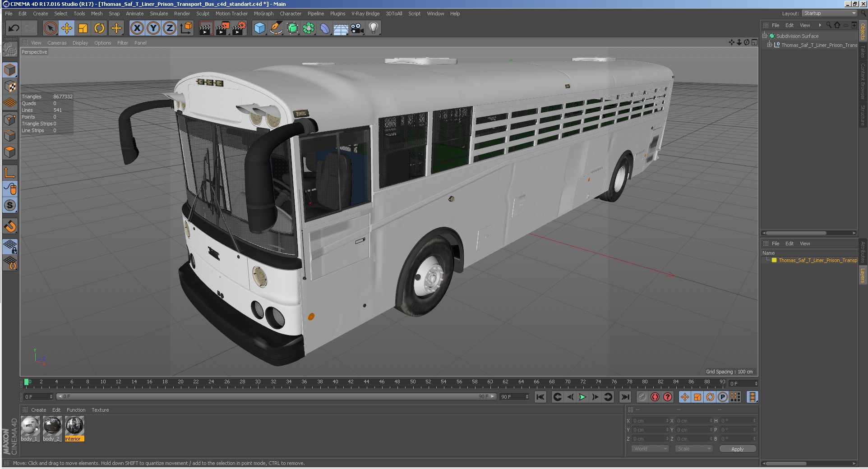Expand Thomas_Saf_T_Liner object in tree
The height and width of the screenshot is (469, 868).
[x=770, y=45]
